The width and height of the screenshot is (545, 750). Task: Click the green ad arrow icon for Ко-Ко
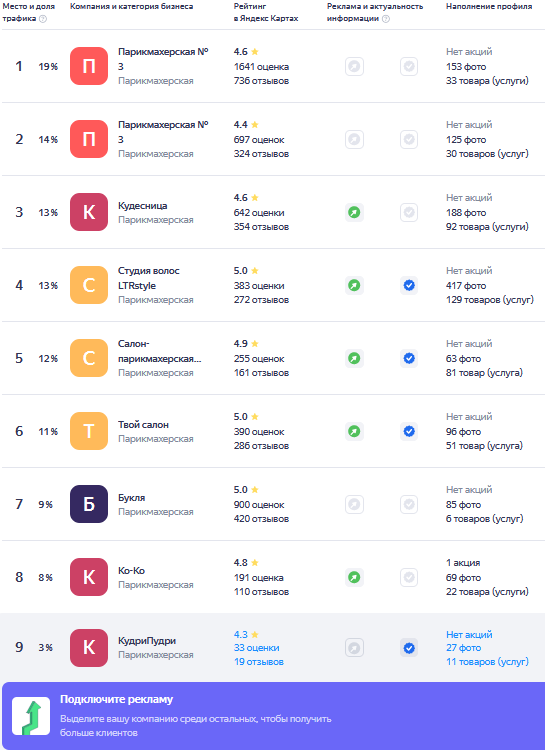click(354, 577)
